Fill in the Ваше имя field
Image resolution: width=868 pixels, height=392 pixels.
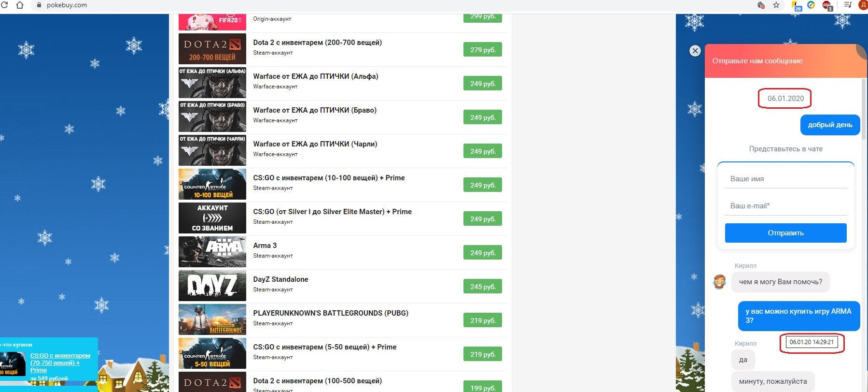786,179
